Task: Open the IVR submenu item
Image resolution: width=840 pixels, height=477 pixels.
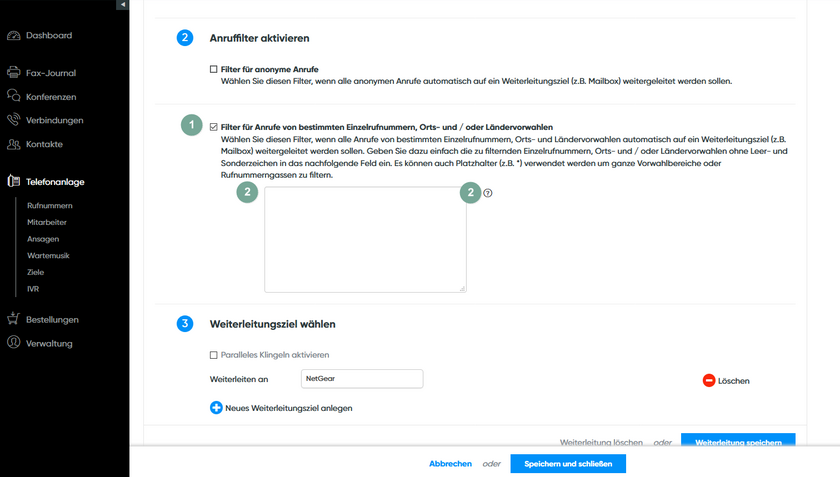Action: 33,289
